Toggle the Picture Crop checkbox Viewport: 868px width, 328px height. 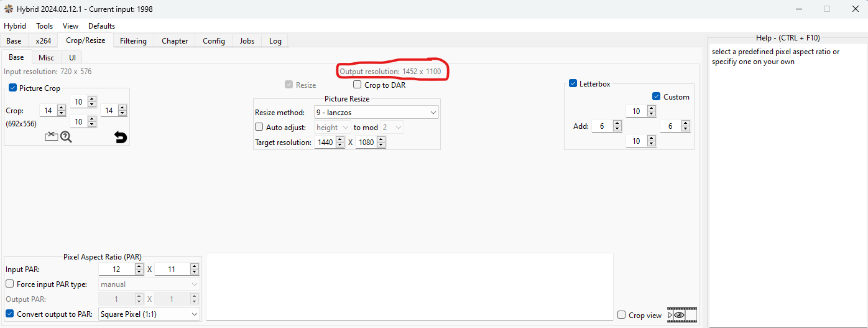coord(13,88)
